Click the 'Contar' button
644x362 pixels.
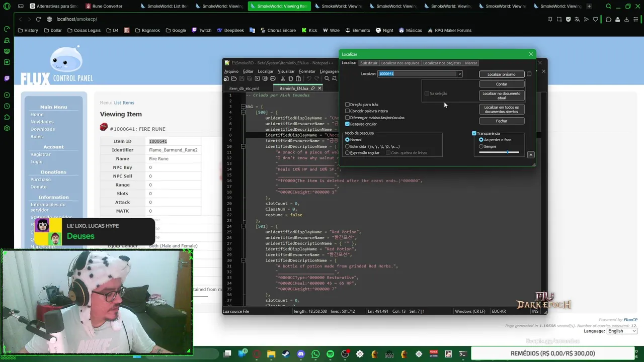502,84
